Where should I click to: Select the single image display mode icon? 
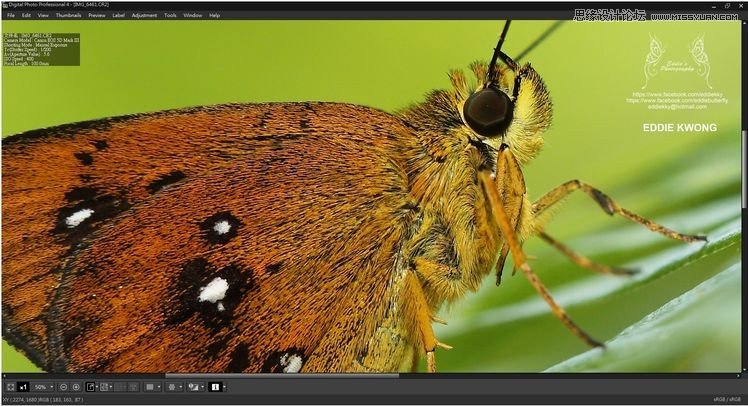point(91,386)
